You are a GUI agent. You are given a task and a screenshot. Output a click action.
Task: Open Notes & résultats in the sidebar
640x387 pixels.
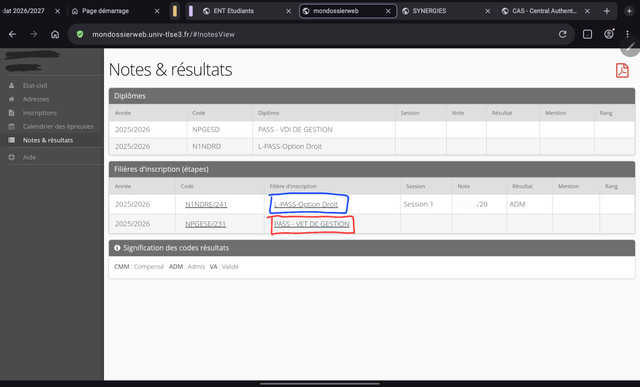pos(48,140)
